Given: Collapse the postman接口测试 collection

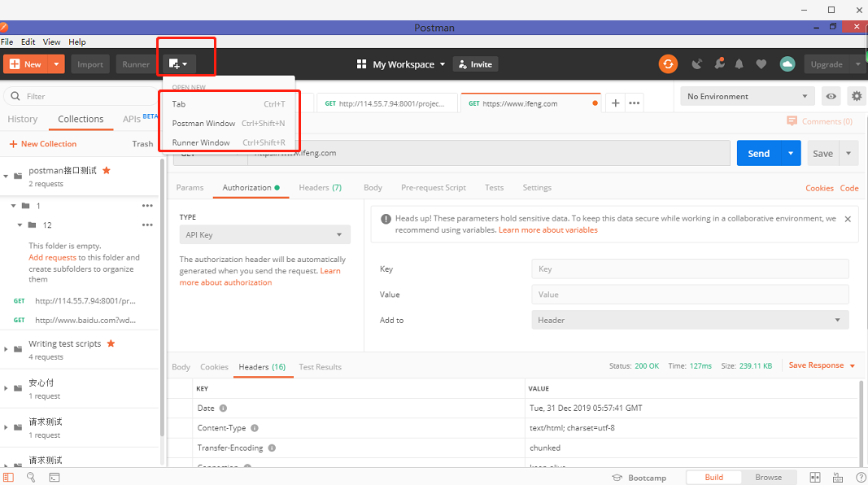Looking at the screenshot, I should (x=6, y=176).
